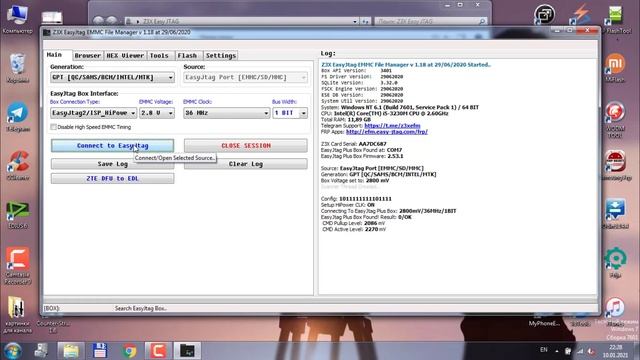This screenshot has width=640, height=360.
Task: Open the Telegram Support link in log
Action: tap(392, 126)
